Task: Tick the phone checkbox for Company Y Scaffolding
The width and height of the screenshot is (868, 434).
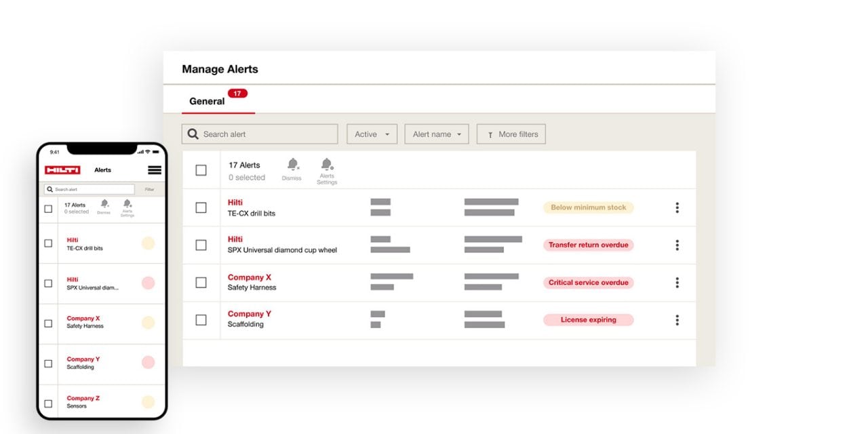Action: (x=48, y=363)
